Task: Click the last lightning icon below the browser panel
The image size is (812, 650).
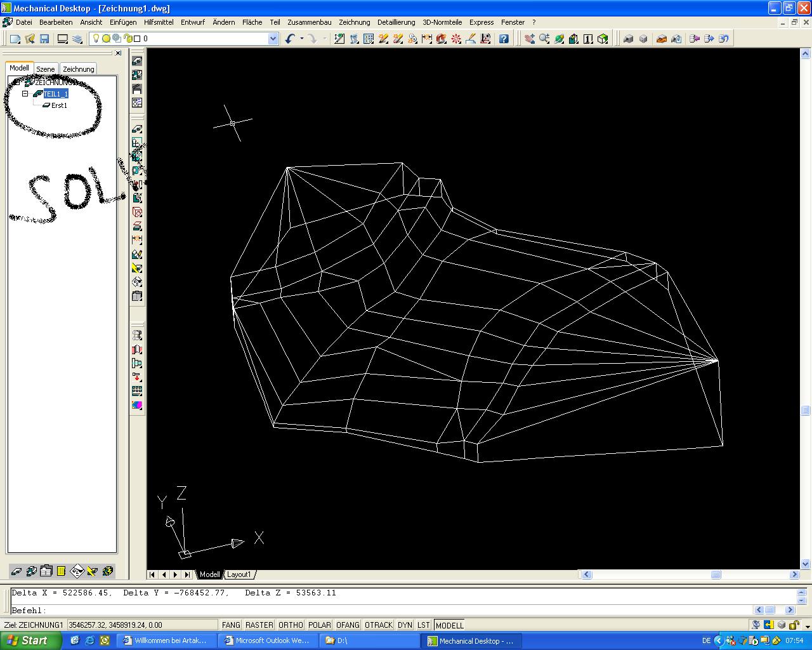Action: pos(107,571)
